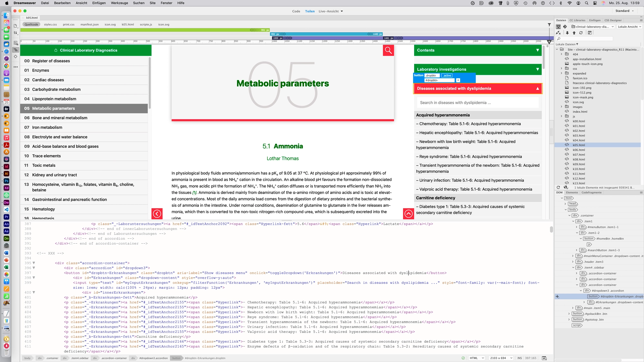This screenshot has height=362, width=644.
Task: Open the Werkzeuge menu in menu bar
Action: 119,3
